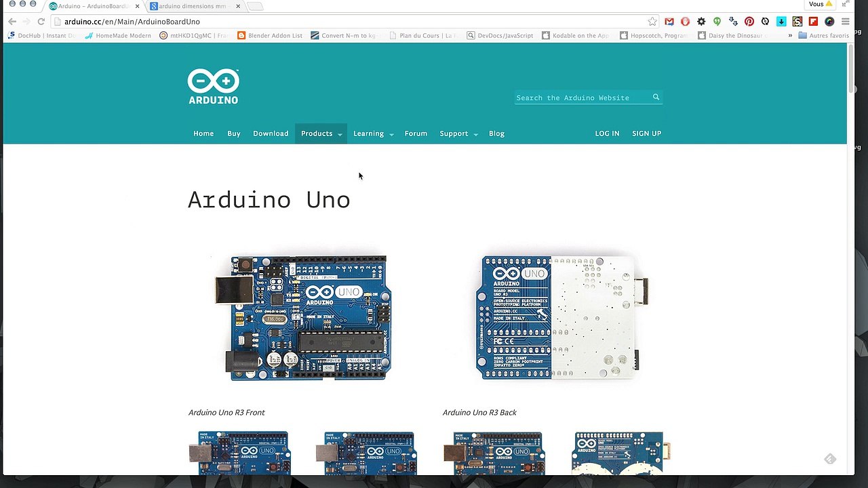868x488 pixels.
Task: Bookmark this page with the star icon
Action: (x=652, y=22)
